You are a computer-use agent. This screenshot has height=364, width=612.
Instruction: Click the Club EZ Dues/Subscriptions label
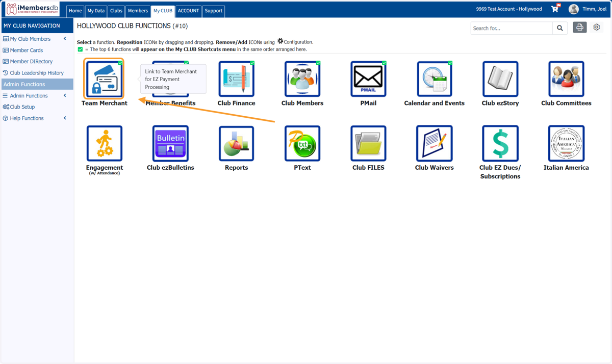tap(500, 172)
